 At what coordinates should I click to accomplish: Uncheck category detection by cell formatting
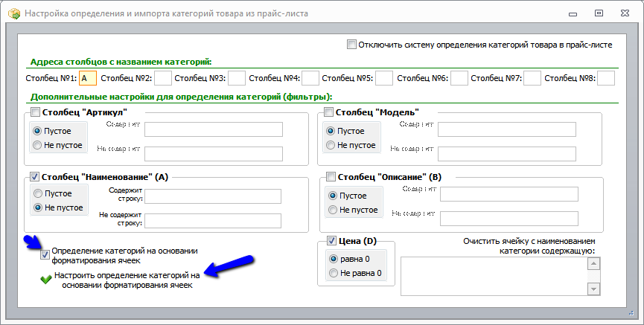point(45,255)
